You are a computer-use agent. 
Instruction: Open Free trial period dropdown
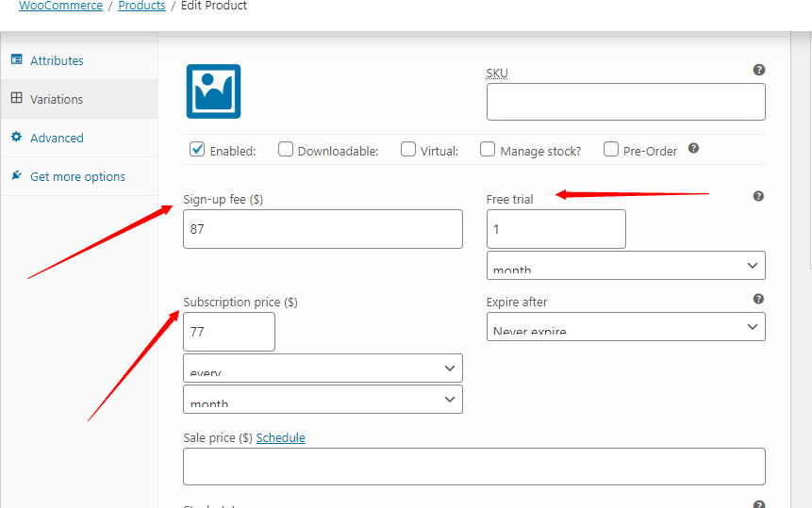[625, 266]
